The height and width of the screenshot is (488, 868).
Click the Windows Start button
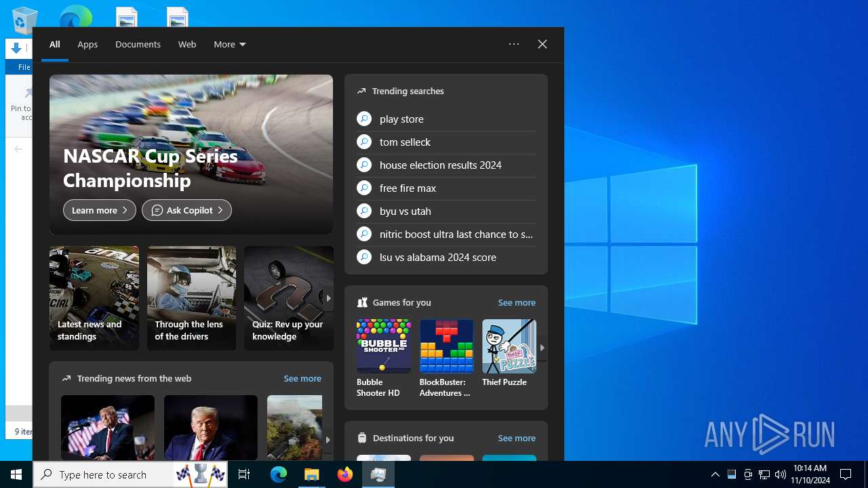16,474
